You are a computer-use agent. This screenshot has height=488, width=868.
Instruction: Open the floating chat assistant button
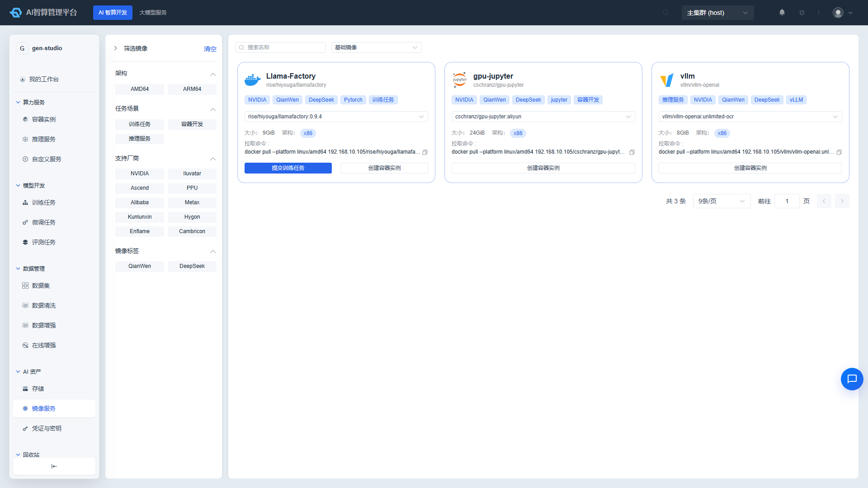852,379
